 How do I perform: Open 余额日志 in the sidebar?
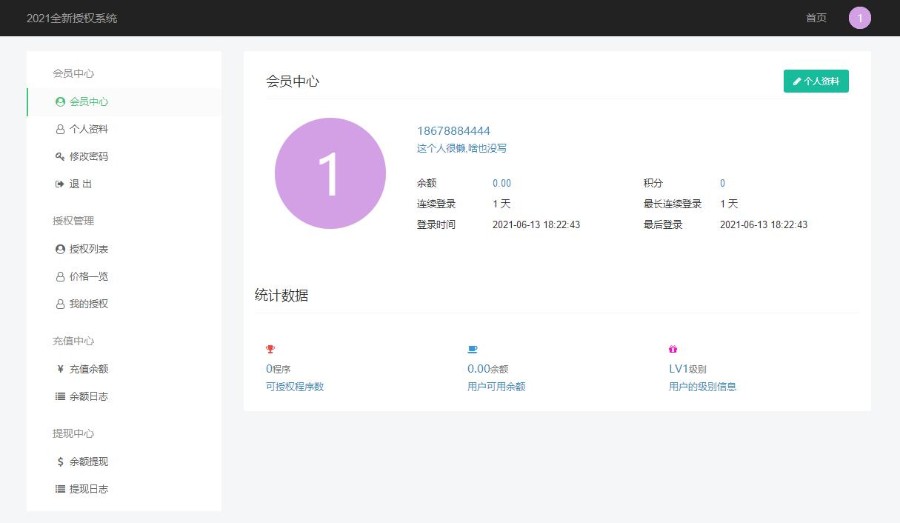pos(88,397)
